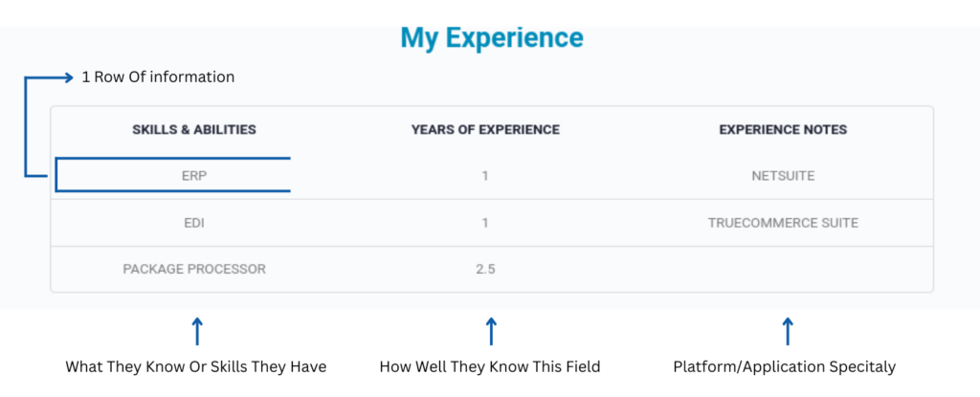The image size is (980, 397).
Task: Click the ERP skill cell
Action: [194, 176]
